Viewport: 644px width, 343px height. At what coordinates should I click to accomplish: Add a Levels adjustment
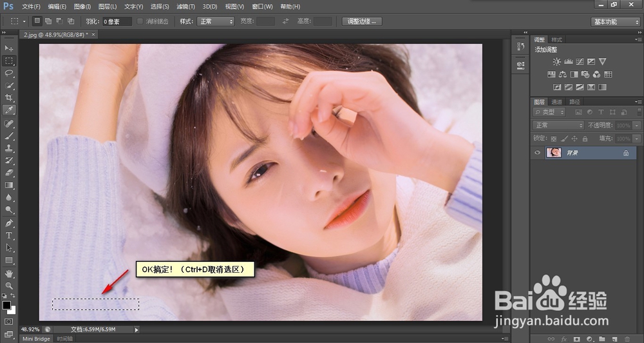click(x=569, y=62)
